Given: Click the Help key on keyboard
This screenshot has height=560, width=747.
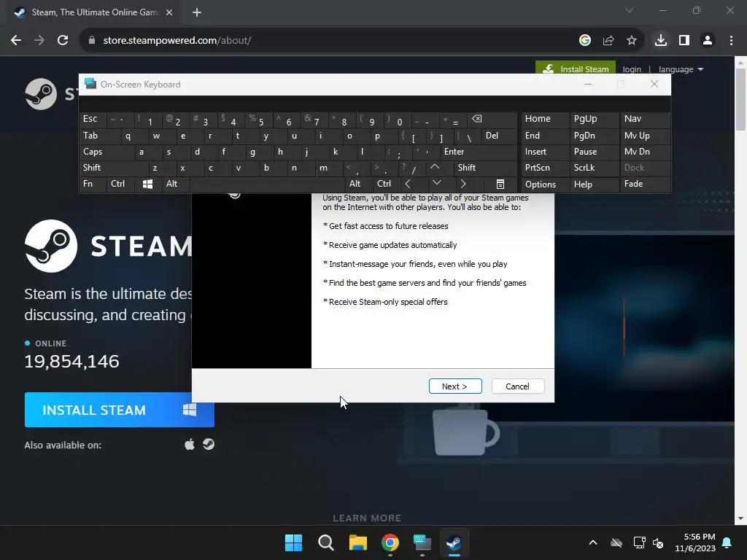Looking at the screenshot, I should click(594, 184).
